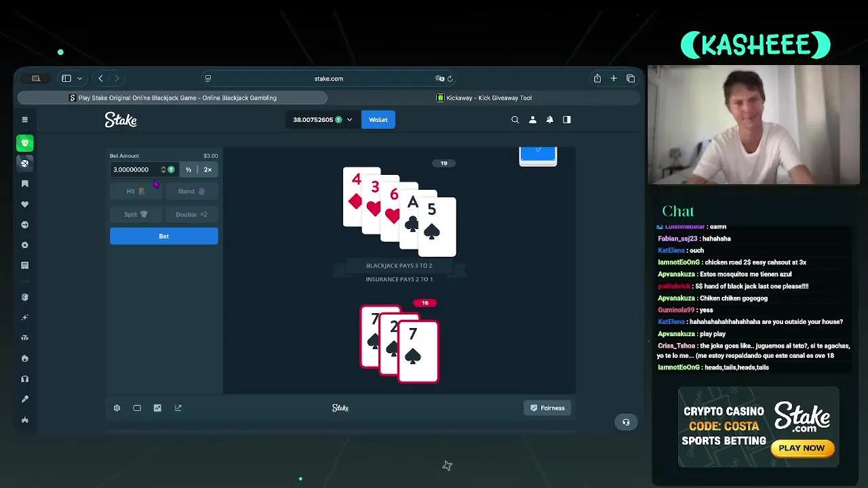
Task: Expand Safari sidebar dropdown chevron
Action: (79, 79)
